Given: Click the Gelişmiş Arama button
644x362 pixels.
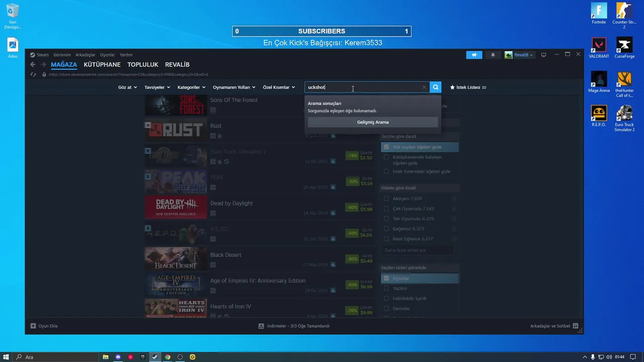Looking at the screenshot, I should 373,122.
